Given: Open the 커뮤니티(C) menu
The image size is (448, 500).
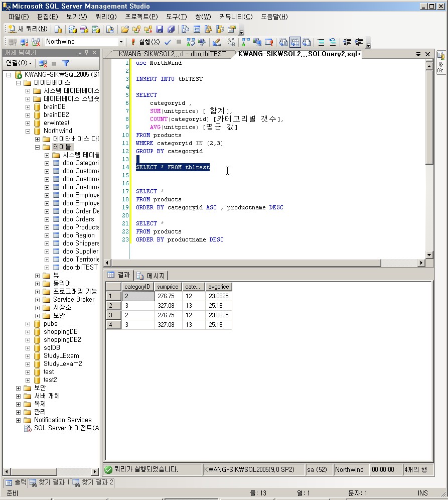Looking at the screenshot, I should tap(236, 17).
